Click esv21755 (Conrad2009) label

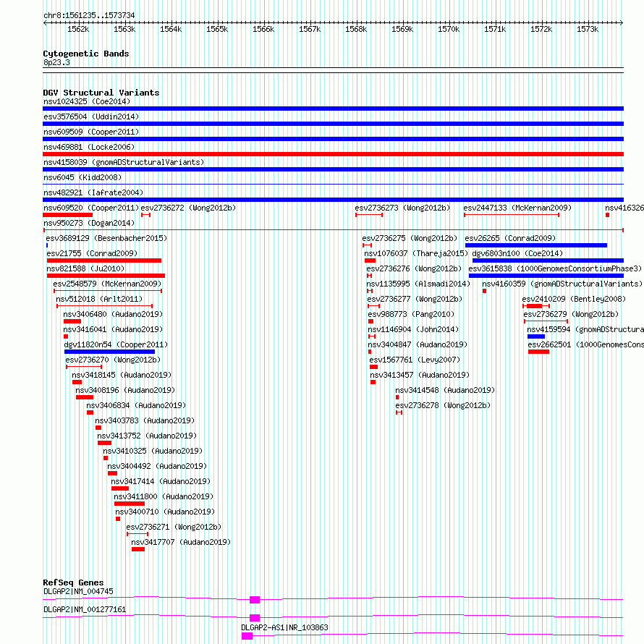tap(92, 253)
